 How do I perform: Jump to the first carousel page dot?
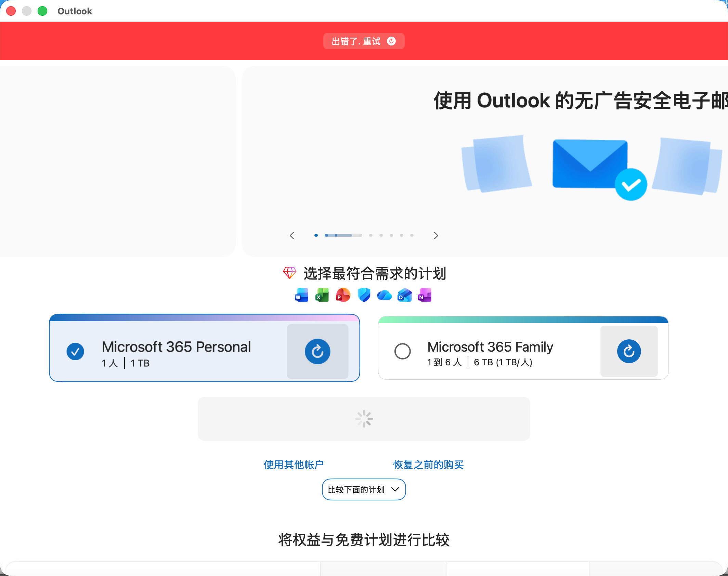tap(316, 235)
